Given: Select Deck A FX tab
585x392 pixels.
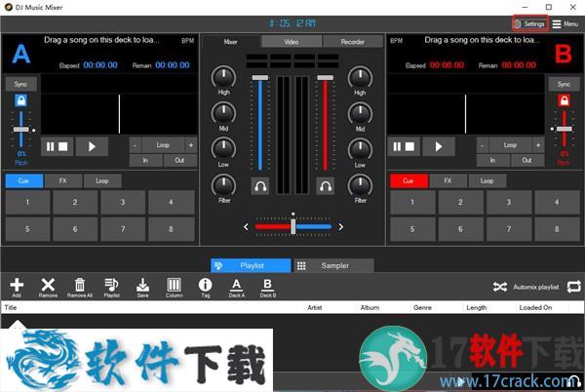Looking at the screenshot, I should click(x=63, y=181).
